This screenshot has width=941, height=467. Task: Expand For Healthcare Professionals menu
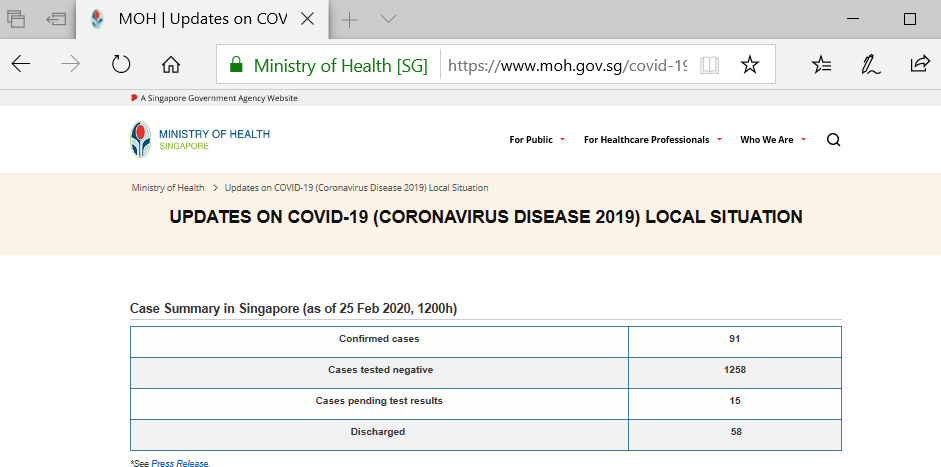(x=652, y=140)
